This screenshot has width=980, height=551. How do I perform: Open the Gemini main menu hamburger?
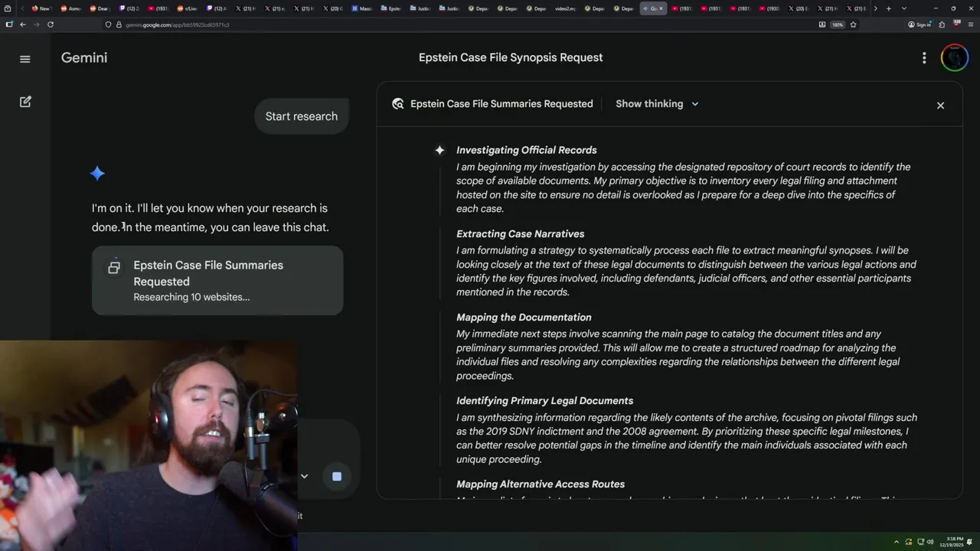[25, 59]
